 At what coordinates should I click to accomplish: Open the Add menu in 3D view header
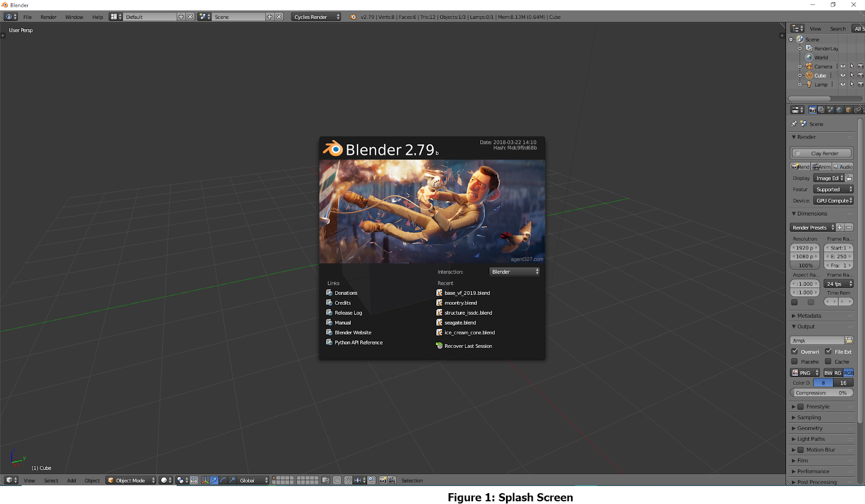click(x=71, y=480)
